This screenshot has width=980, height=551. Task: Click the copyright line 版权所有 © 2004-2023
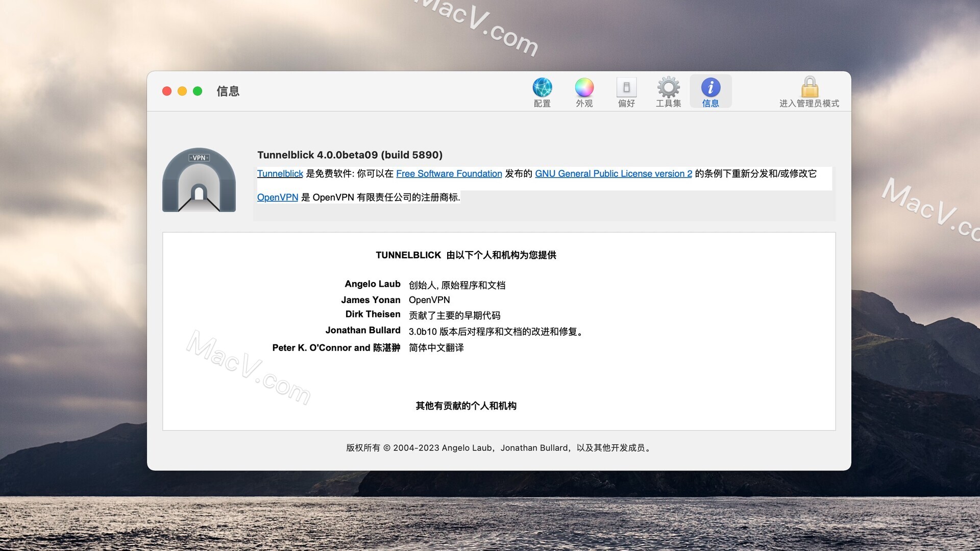coord(499,448)
